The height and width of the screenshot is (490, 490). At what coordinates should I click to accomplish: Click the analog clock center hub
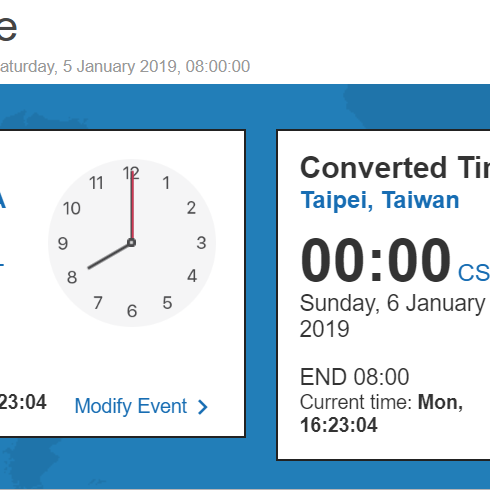[x=131, y=242]
